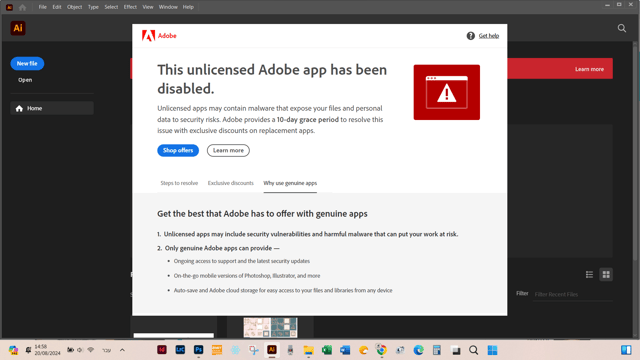Click the volume icon in the system tray
Screen dimensions: 640x360
click(80, 350)
